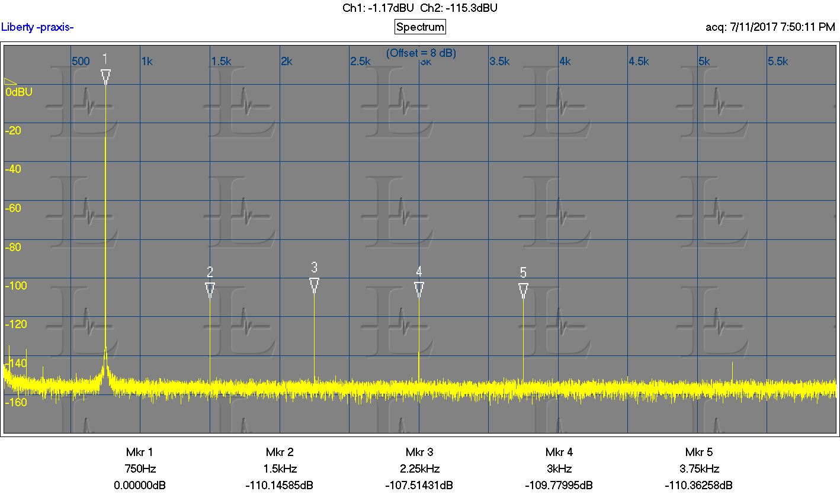Select marker 1 triangle at 750Hz

(x=105, y=76)
